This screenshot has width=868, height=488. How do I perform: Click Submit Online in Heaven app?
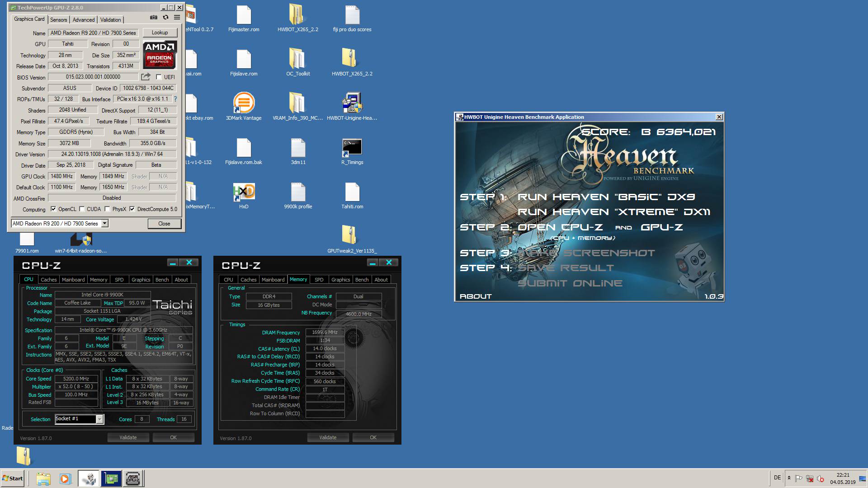click(x=570, y=283)
